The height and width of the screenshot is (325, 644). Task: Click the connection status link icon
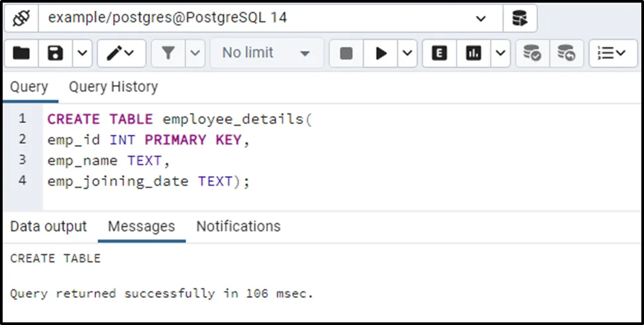coord(21,19)
